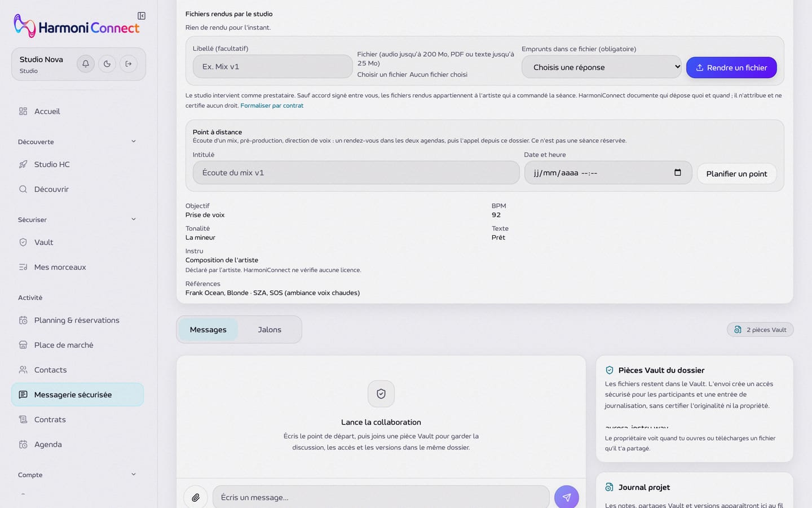The height and width of the screenshot is (508, 812).
Task: Open notifications bell icon
Action: 86,64
